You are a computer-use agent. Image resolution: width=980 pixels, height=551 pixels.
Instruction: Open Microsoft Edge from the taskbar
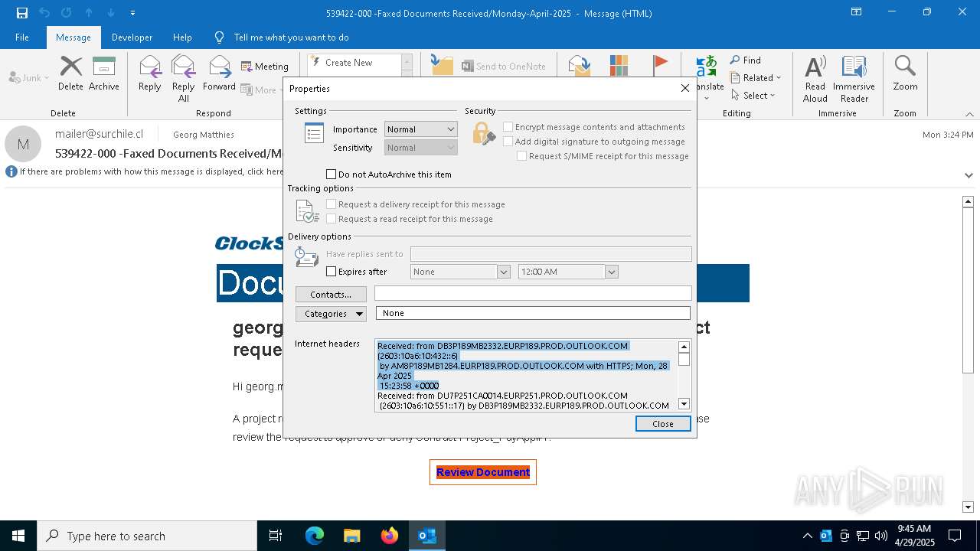tap(315, 536)
